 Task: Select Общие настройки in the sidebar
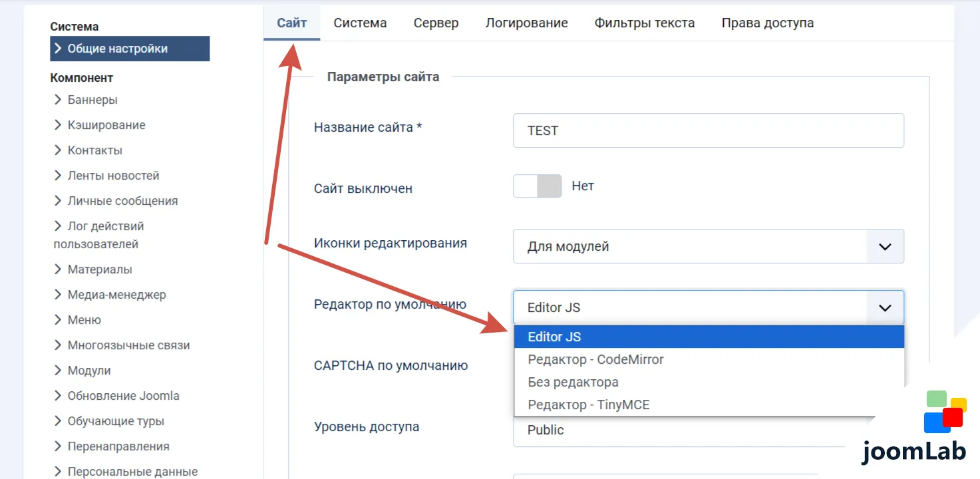(x=130, y=49)
